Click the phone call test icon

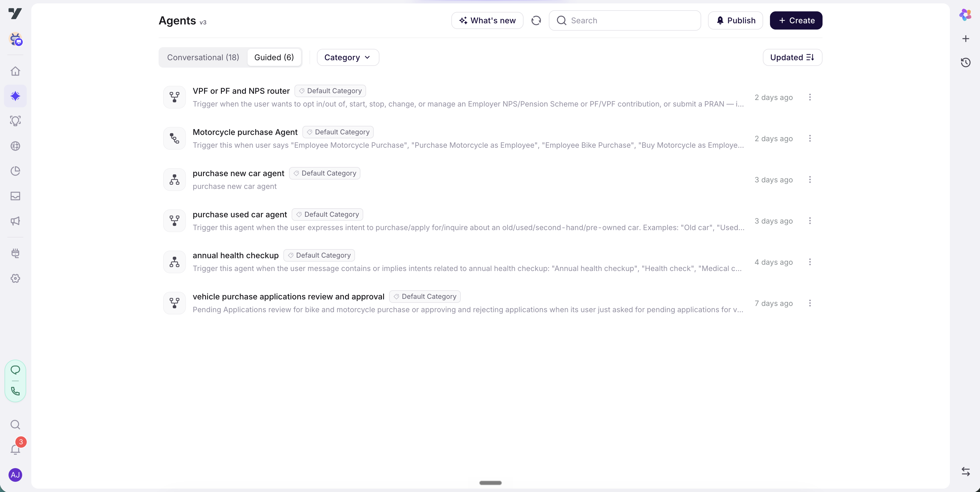(15, 391)
